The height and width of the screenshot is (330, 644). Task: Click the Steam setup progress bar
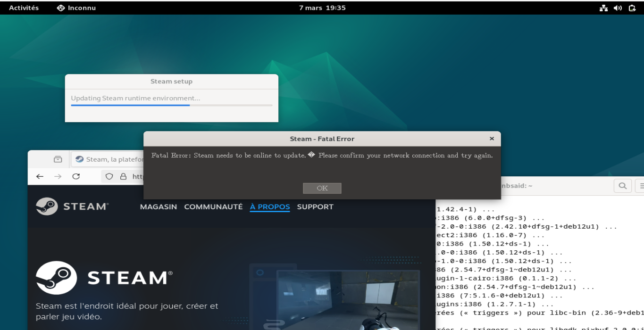point(172,105)
